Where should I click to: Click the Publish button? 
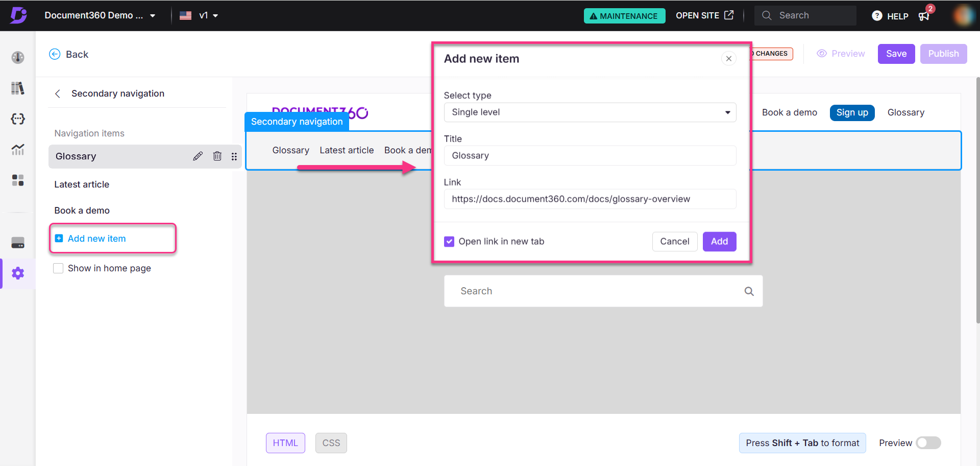point(944,54)
